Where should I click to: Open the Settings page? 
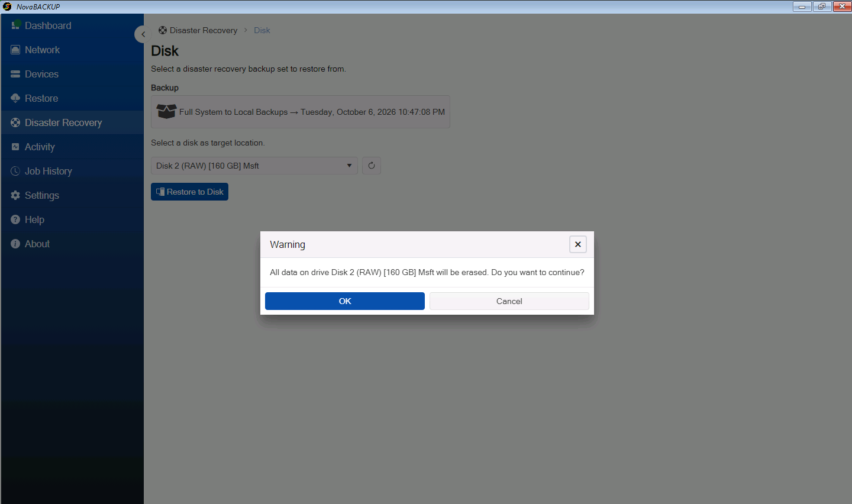(72, 195)
